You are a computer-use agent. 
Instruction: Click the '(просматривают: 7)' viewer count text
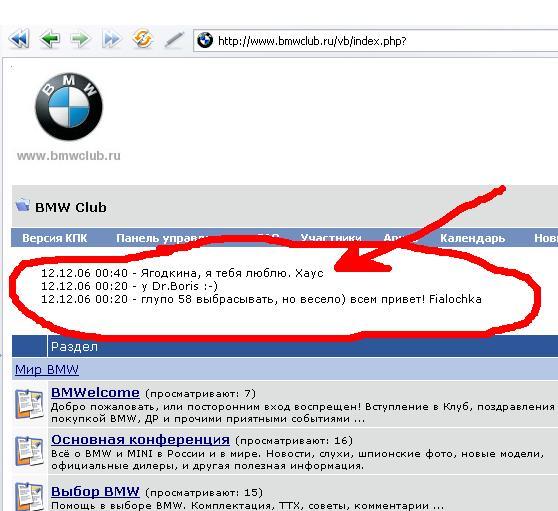tap(200, 394)
